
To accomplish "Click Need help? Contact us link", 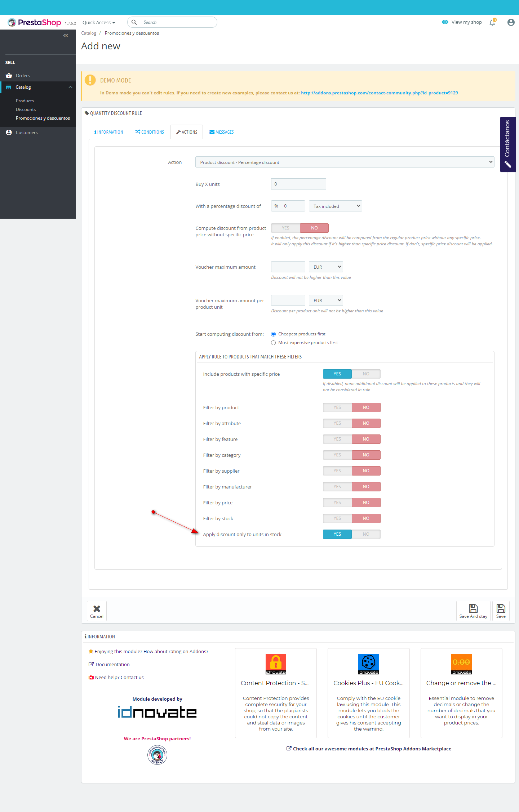I will coord(119,677).
